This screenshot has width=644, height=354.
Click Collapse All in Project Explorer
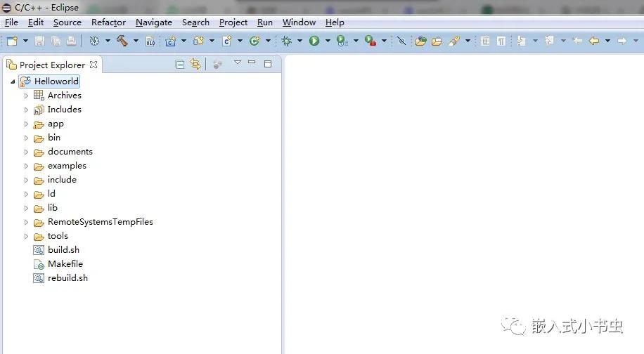point(179,65)
